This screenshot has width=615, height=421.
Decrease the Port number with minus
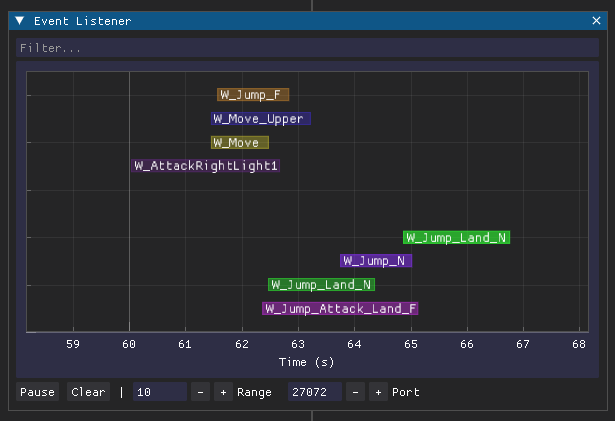coord(356,392)
